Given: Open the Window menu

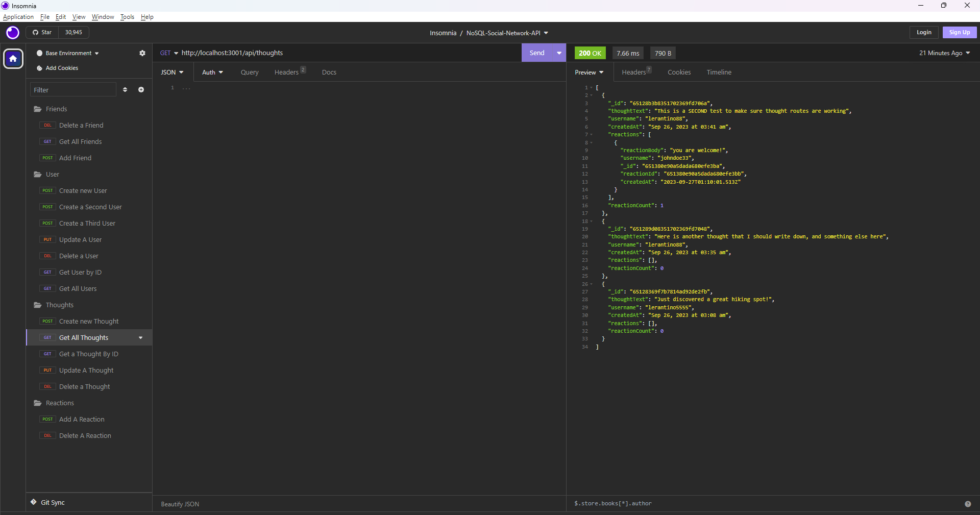Looking at the screenshot, I should 103,17.
